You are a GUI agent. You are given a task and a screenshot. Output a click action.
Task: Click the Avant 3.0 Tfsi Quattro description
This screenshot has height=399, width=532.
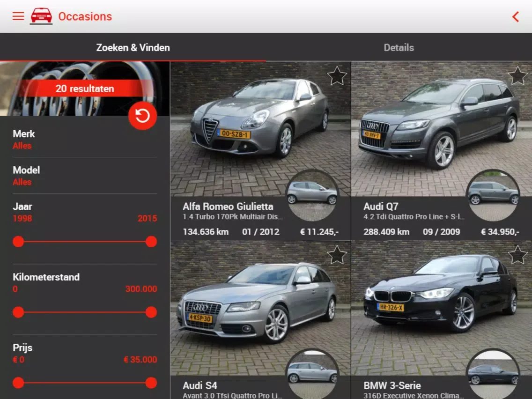pyautogui.click(x=232, y=396)
